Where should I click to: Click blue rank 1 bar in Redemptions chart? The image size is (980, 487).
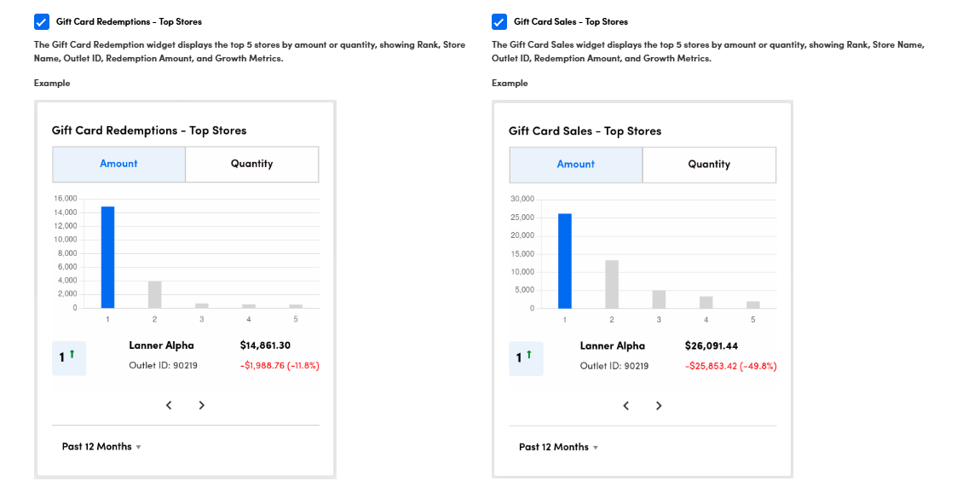107,257
